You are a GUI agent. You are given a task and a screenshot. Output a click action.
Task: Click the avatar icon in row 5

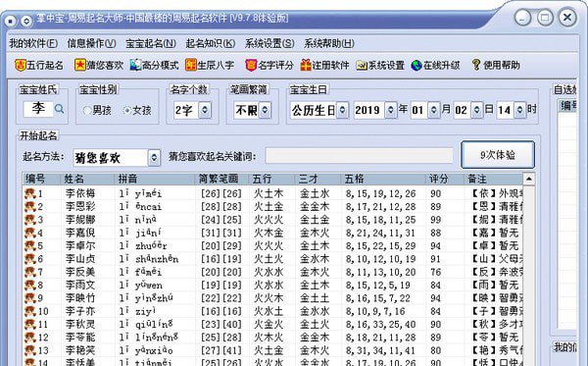30,245
